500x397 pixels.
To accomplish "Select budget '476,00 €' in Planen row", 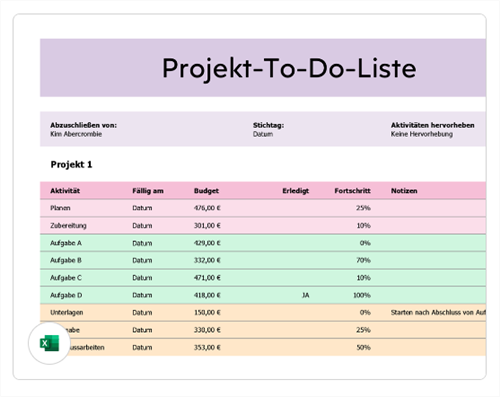I will [x=207, y=208].
